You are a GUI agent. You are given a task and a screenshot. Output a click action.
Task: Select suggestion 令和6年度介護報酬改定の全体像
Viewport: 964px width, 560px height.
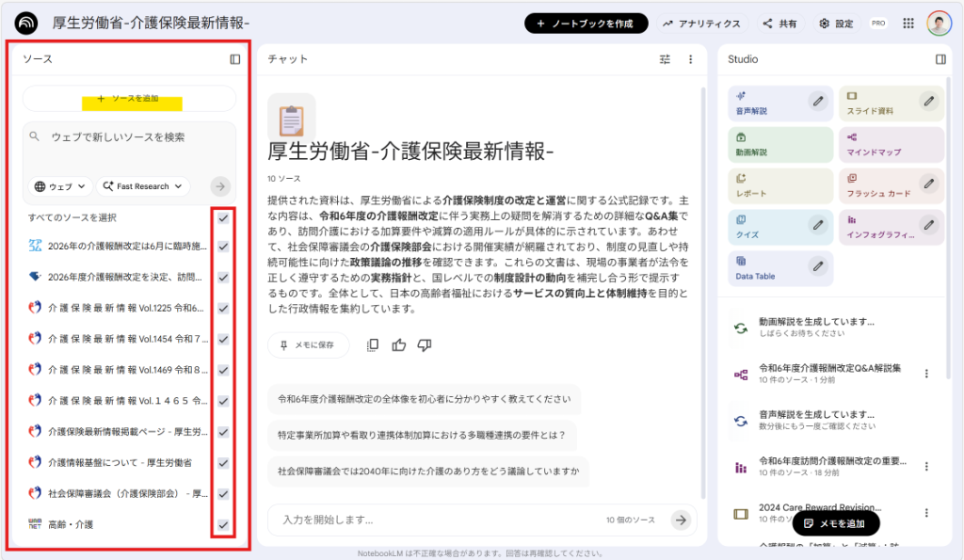click(x=425, y=400)
